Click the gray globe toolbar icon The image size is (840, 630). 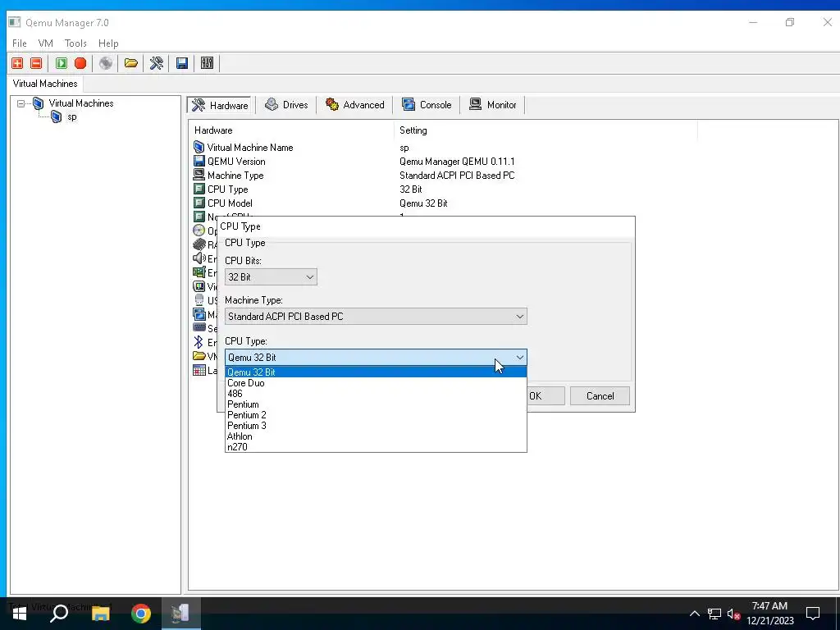pyautogui.click(x=106, y=63)
